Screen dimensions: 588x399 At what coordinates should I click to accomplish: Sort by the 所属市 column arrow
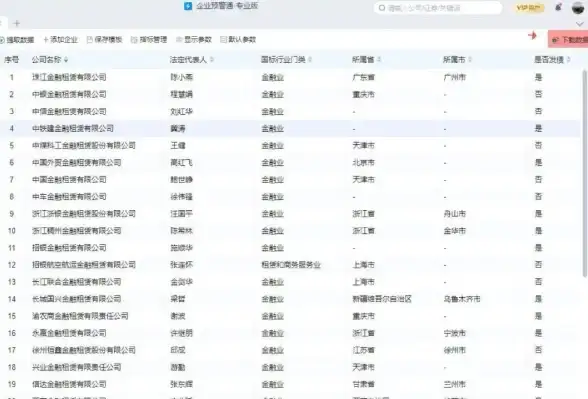[x=470, y=60]
